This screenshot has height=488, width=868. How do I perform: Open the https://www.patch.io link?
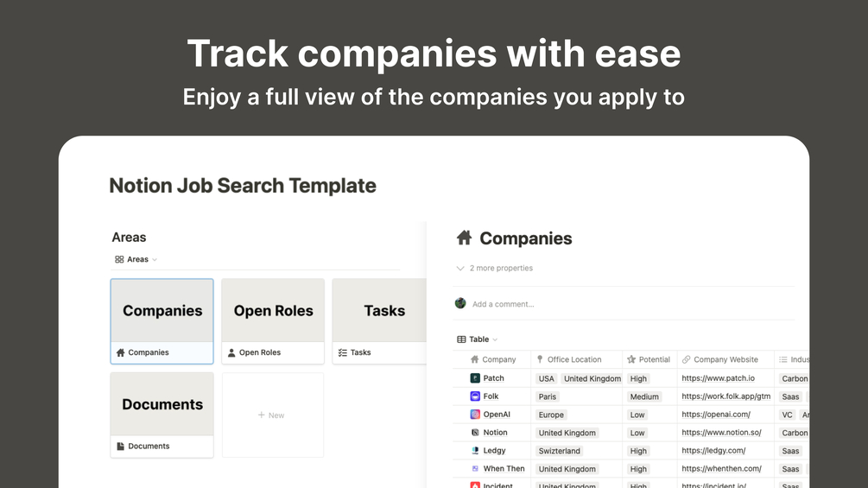tap(718, 378)
